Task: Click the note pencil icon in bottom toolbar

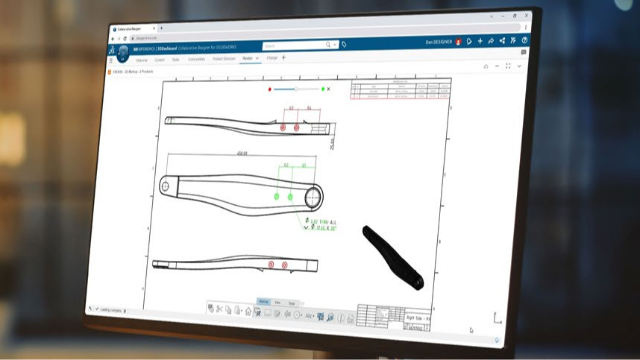Action: 278,313
